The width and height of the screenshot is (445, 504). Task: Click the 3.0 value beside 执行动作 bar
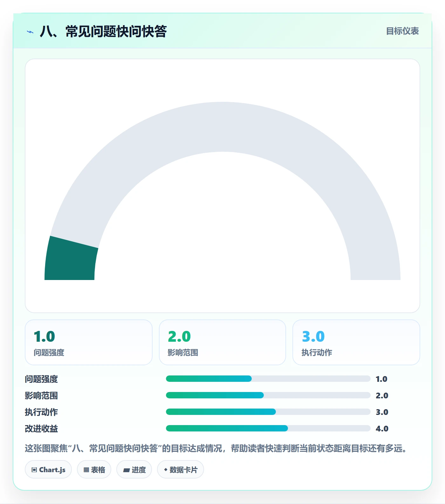tap(382, 412)
